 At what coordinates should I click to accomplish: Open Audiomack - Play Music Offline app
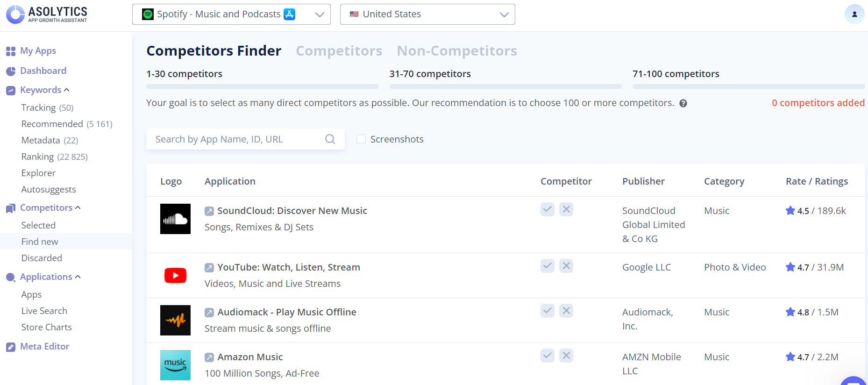click(287, 312)
